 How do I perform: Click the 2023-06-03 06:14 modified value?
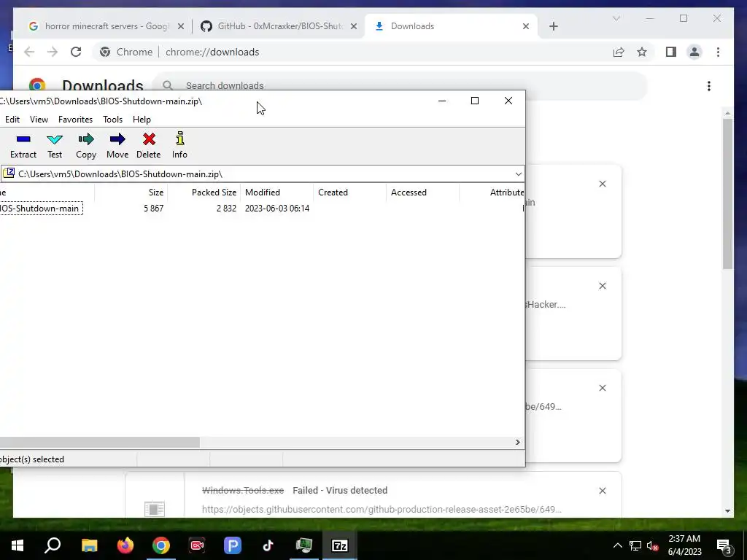click(x=276, y=208)
